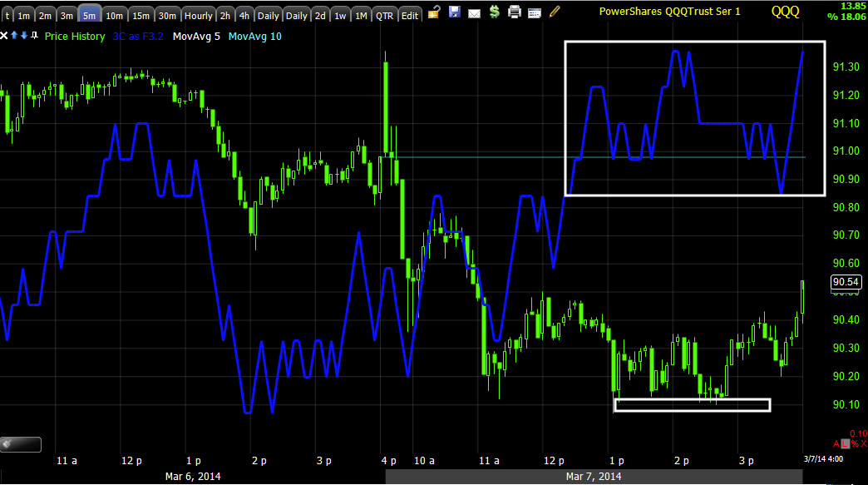This screenshot has height=485, width=868.
Task: Click the 13.85 value at top-right
Action: click(852, 6)
